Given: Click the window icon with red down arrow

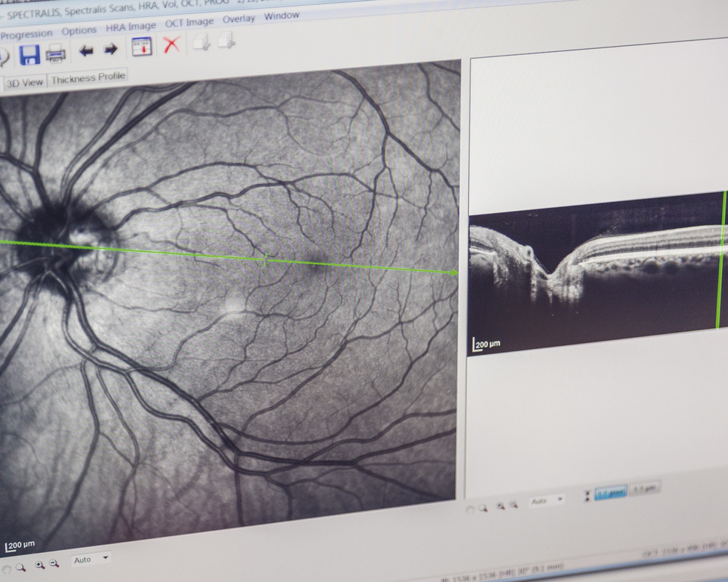Looking at the screenshot, I should coord(141,47).
